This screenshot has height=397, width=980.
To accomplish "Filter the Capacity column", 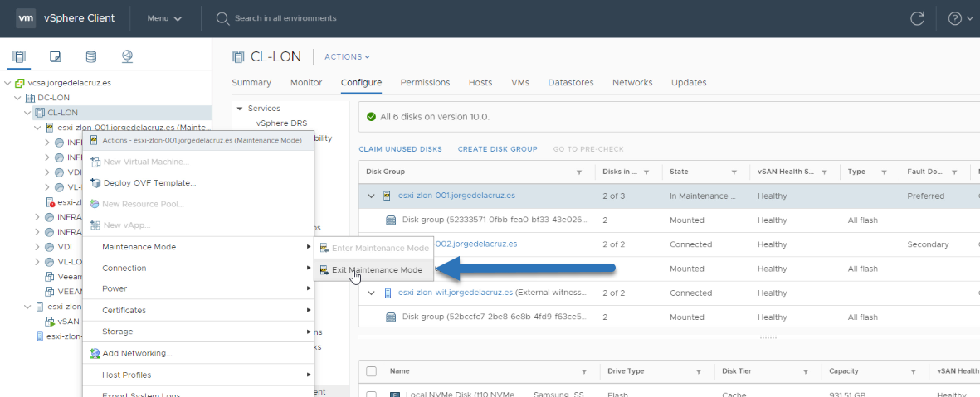I will 914,371.
